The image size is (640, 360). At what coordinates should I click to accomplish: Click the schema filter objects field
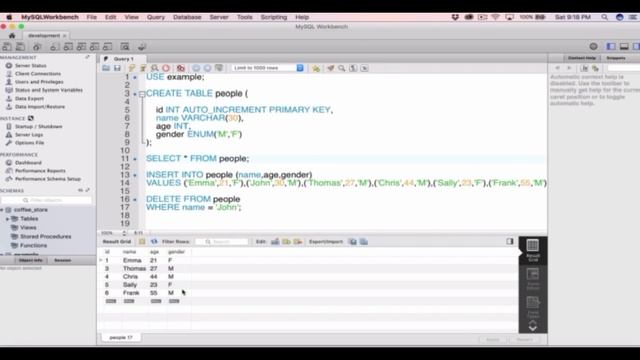(46, 200)
